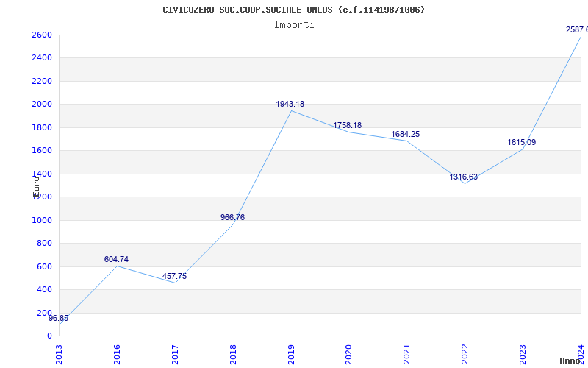Click the 2013 x-axis year label
The image size is (588, 368).
pos(59,354)
